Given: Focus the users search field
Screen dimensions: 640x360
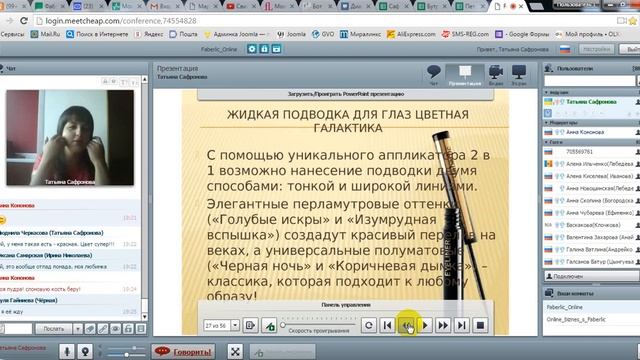Looking at the screenshot, I should (589, 80).
